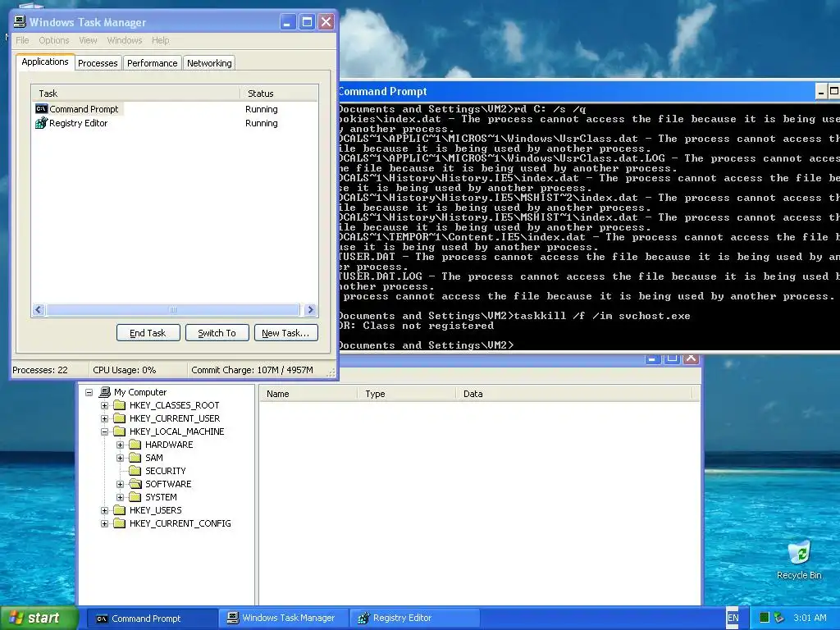Click the SYSTEM folder icon

click(x=135, y=497)
